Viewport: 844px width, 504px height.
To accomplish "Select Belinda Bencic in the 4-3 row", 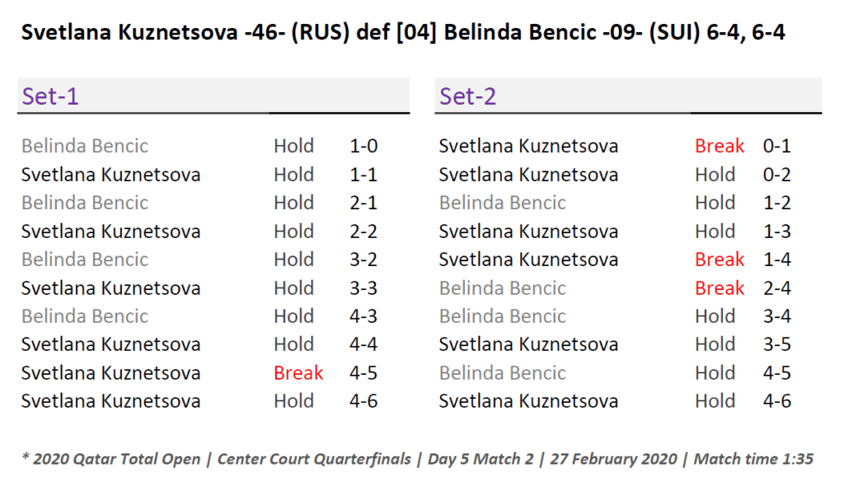I will click(x=85, y=316).
